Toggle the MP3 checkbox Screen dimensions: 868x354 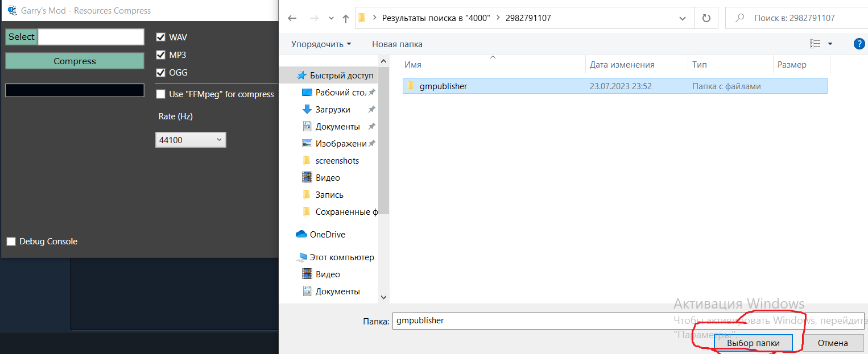coord(160,55)
